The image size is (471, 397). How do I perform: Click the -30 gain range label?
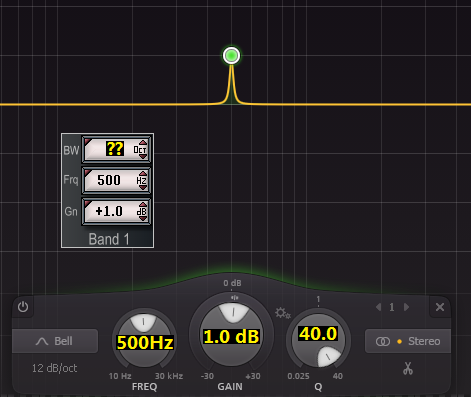point(207,376)
